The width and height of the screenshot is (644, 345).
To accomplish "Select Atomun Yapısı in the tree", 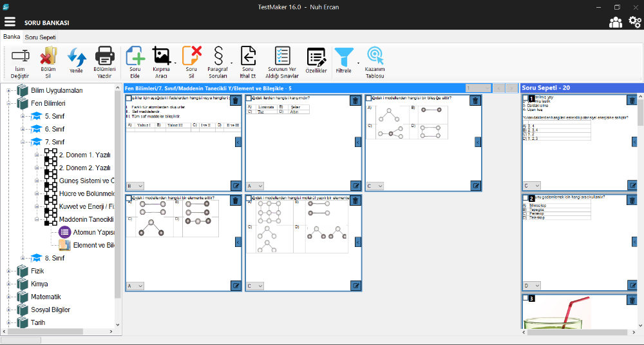I will [x=93, y=232].
